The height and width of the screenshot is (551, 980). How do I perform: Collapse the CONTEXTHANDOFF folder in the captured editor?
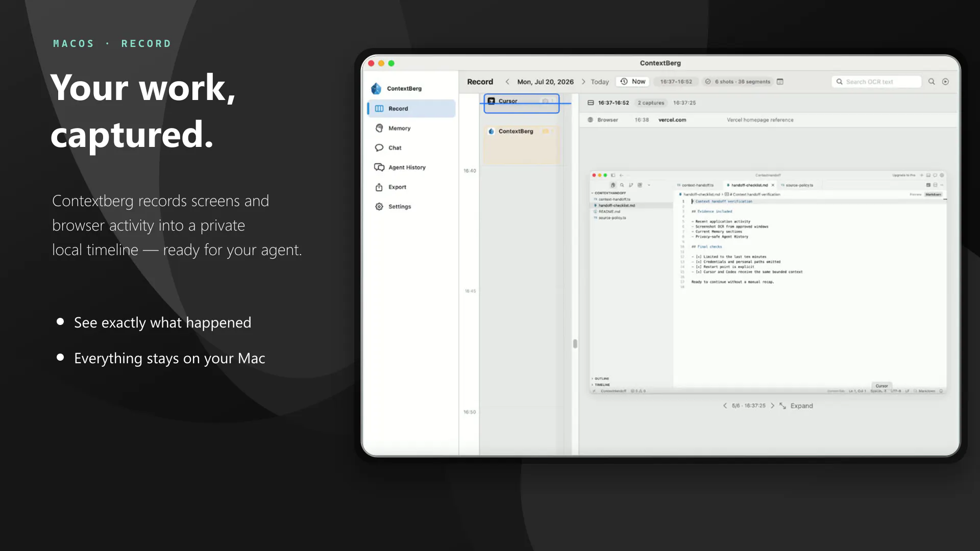coord(609,193)
